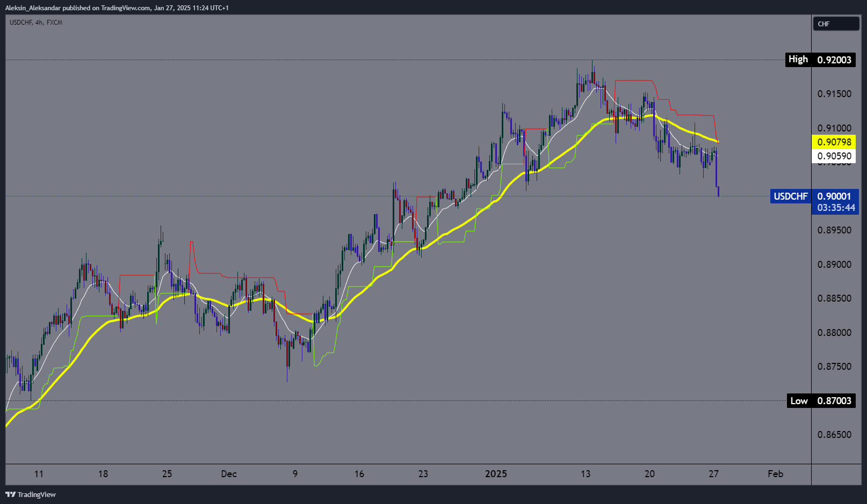Click the countdown timer 03:35:44

click(x=836, y=208)
